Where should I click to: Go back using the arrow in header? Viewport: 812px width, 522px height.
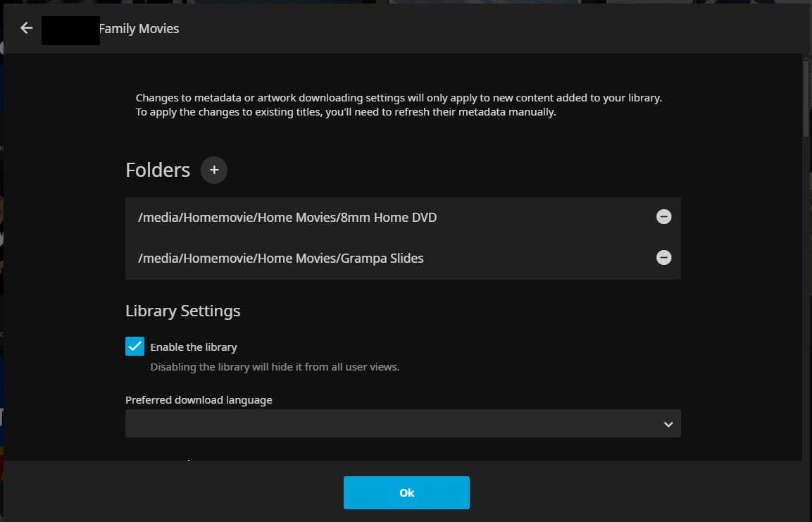pyautogui.click(x=26, y=28)
